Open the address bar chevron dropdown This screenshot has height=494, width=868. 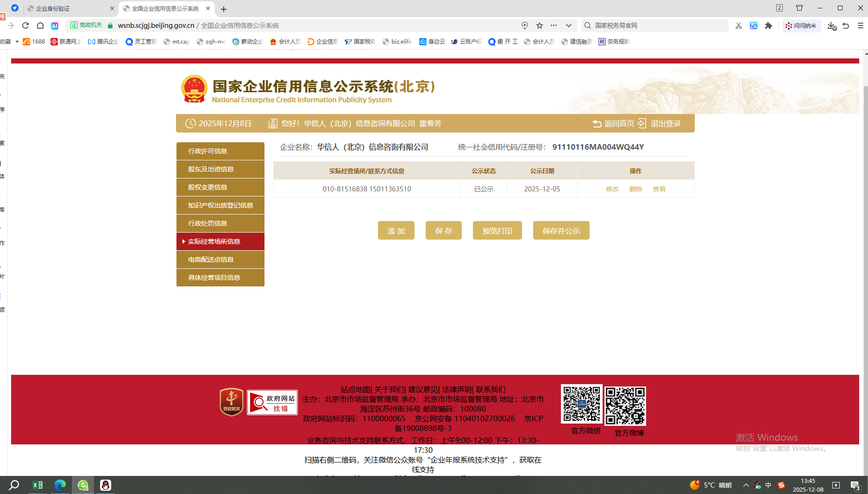pyautogui.click(x=569, y=25)
